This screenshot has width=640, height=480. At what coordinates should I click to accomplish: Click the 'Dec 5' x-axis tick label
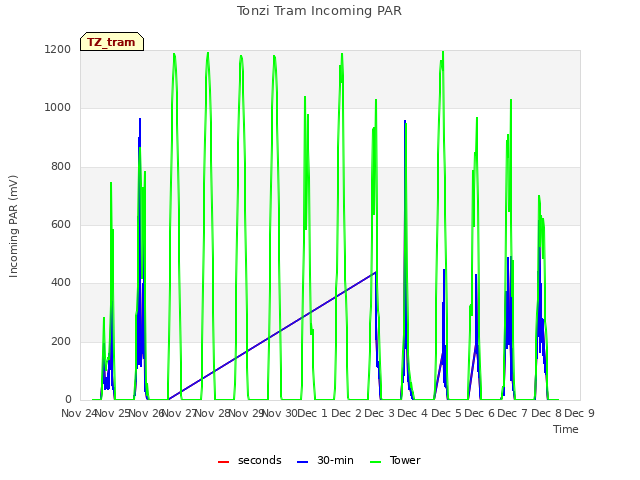(446, 413)
